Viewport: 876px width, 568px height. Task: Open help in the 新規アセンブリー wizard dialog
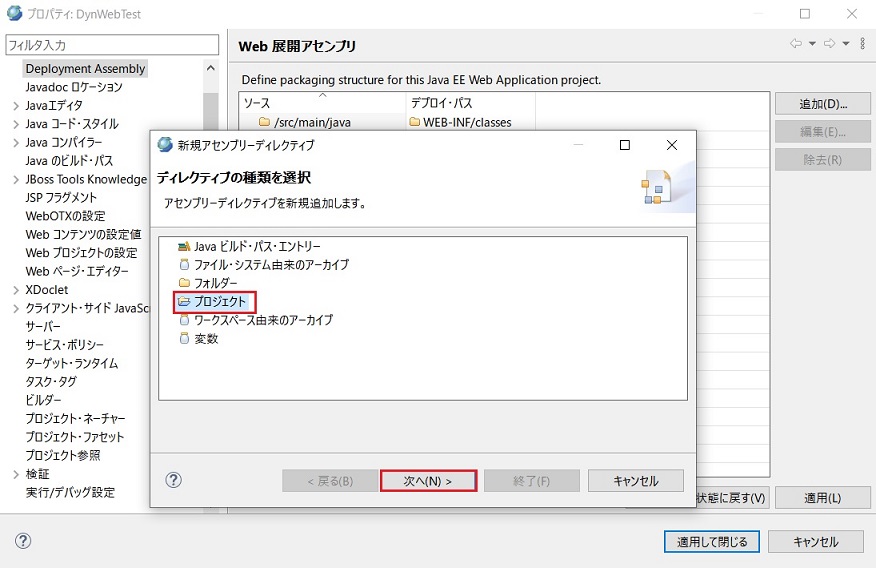[x=174, y=480]
